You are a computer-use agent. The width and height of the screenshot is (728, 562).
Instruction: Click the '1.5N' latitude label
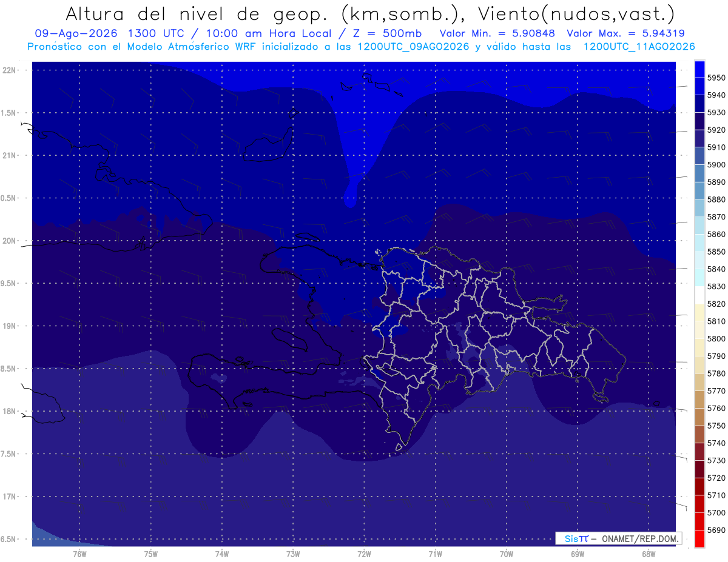pyautogui.click(x=8, y=113)
